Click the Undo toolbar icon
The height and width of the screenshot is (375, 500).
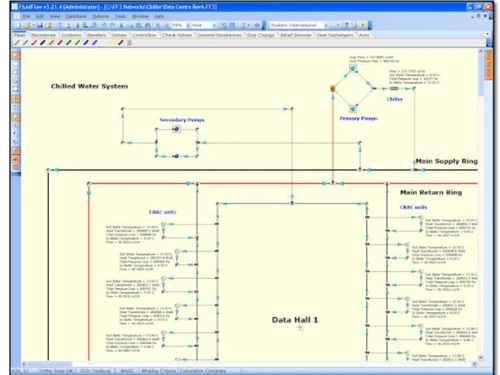(x=104, y=25)
